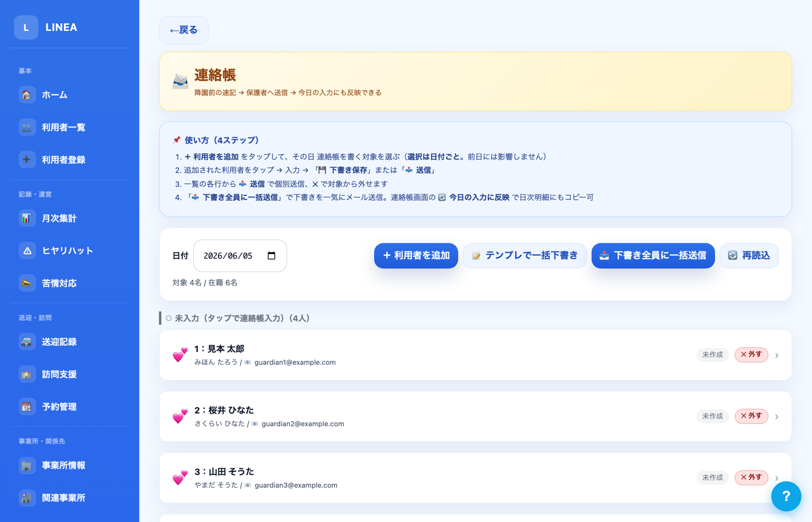Click 下書き全員に一括送信 button

coord(653,256)
